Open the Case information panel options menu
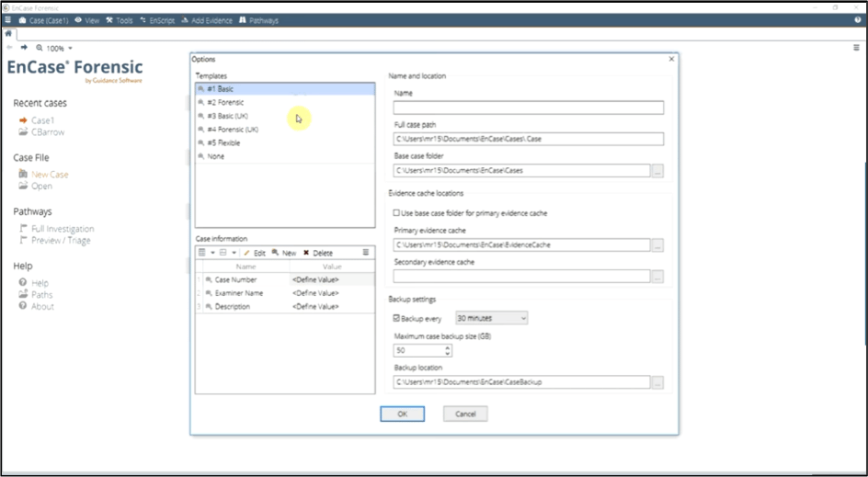The height and width of the screenshot is (477, 868). 365,252
